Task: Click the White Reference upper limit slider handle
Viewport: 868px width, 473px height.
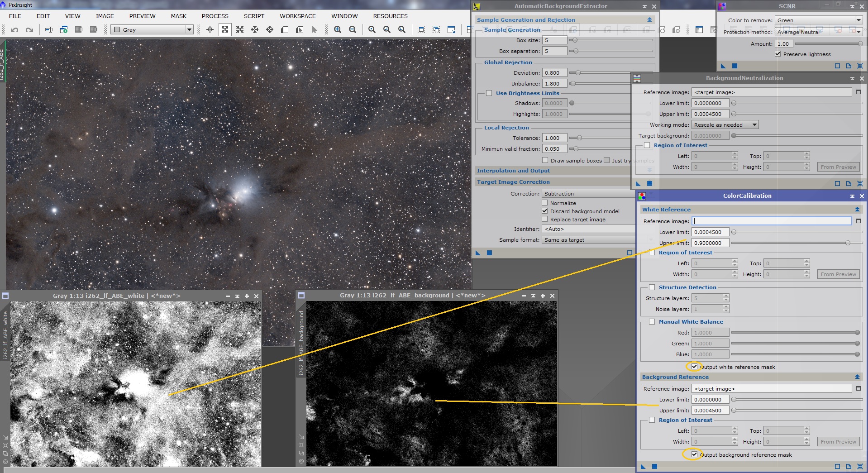Action: pos(848,243)
